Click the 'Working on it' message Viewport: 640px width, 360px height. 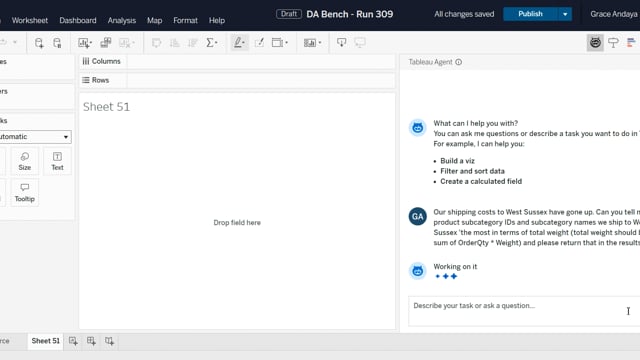point(455,267)
